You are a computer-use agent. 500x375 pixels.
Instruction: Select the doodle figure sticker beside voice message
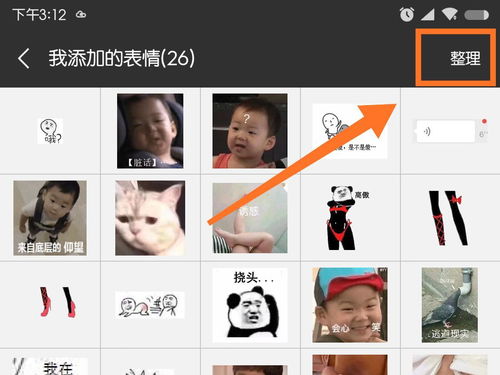(x=350, y=131)
